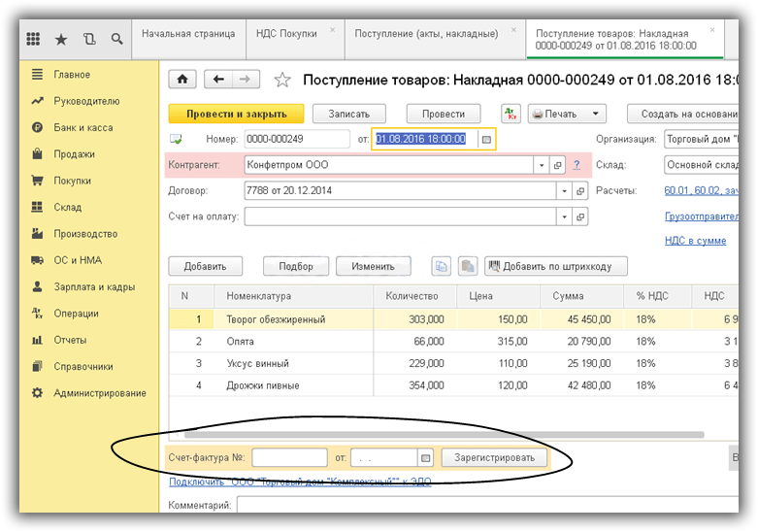
Task: Open Договор record with open icon
Action: tap(580, 190)
